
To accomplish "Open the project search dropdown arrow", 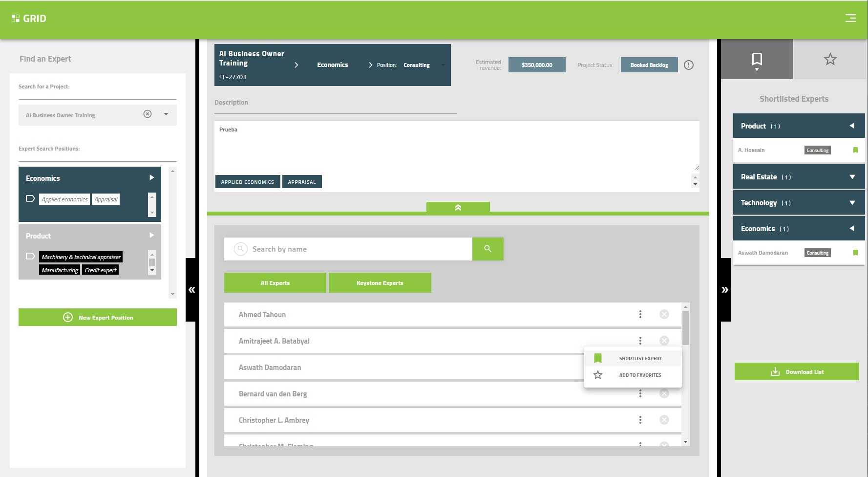I will (166, 114).
